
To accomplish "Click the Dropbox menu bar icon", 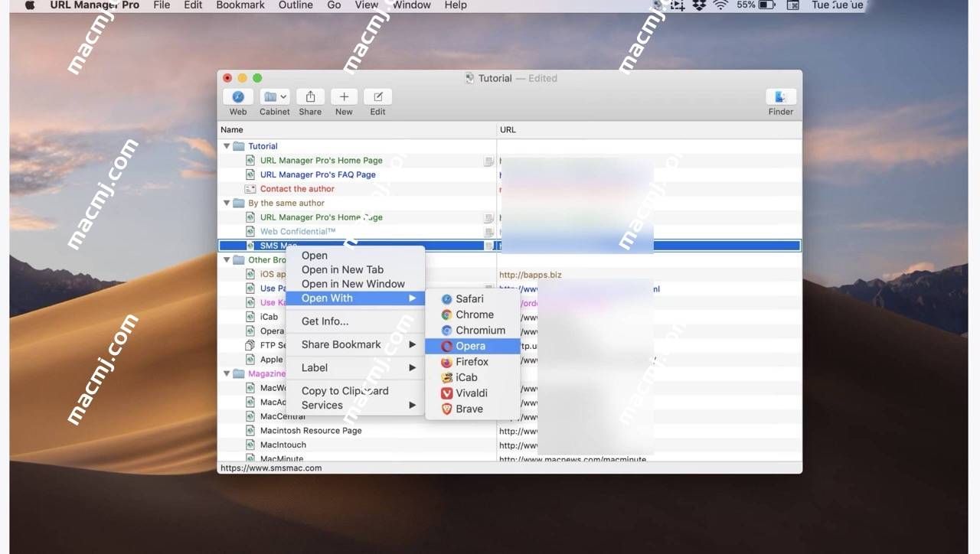I will pyautogui.click(x=699, y=5).
